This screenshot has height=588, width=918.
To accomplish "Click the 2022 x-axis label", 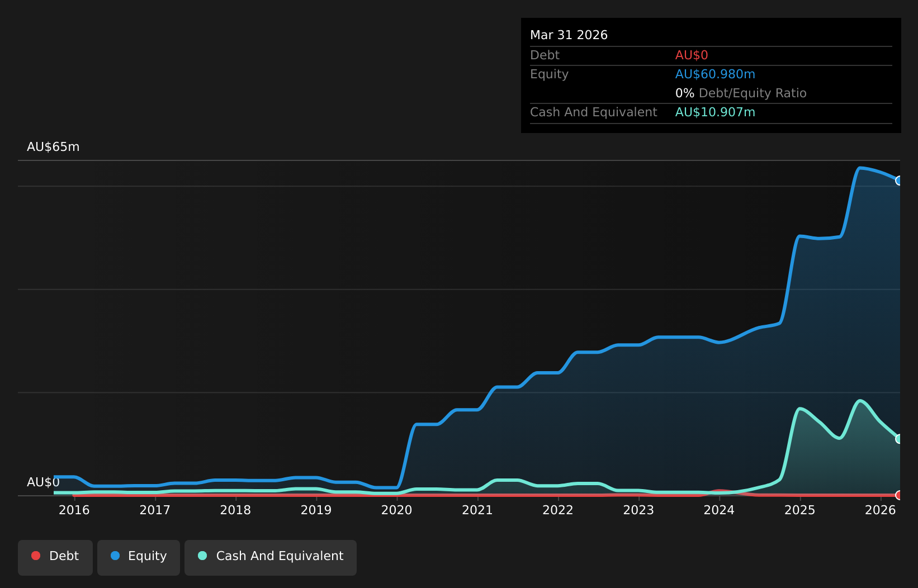I will pos(558,510).
